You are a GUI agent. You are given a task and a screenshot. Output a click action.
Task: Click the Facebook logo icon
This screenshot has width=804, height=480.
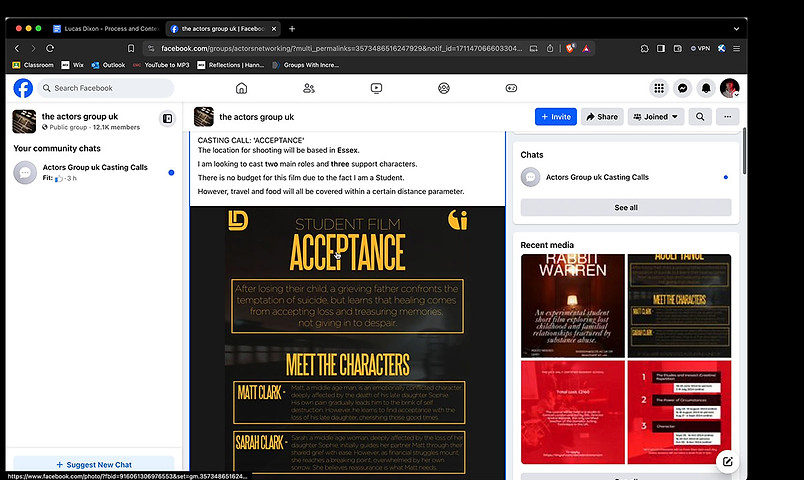click(23, 88)
